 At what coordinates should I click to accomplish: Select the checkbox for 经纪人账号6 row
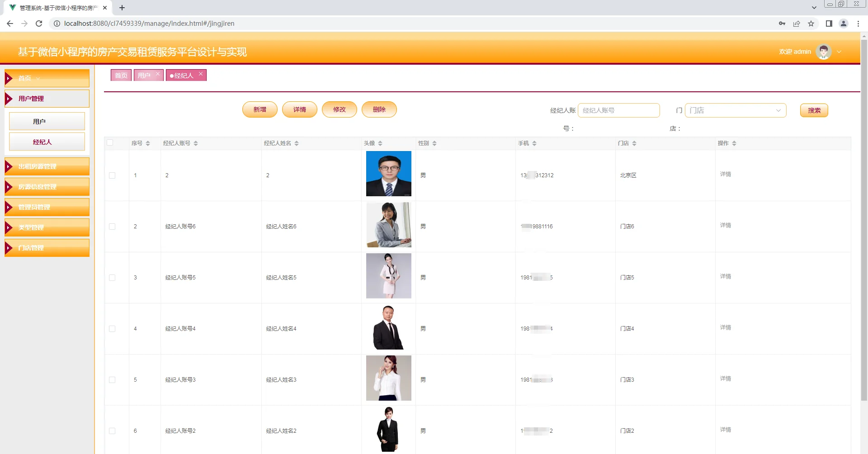[x=112, y=227]
